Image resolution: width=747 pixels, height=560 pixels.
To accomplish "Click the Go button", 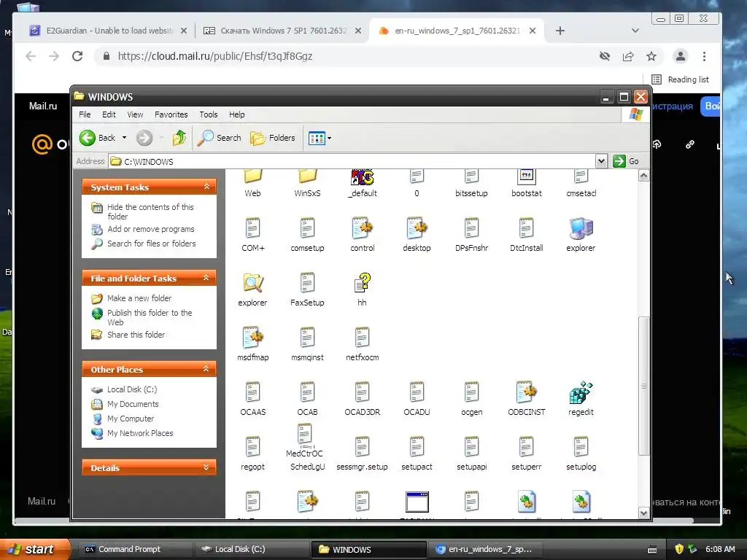I will point(626,161).
